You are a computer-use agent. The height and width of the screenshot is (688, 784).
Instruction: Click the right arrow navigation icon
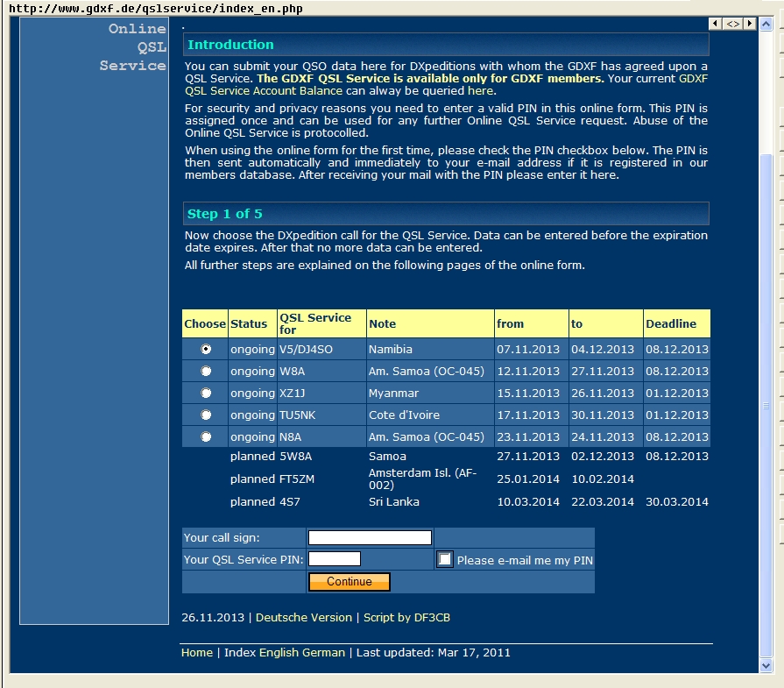750,24
